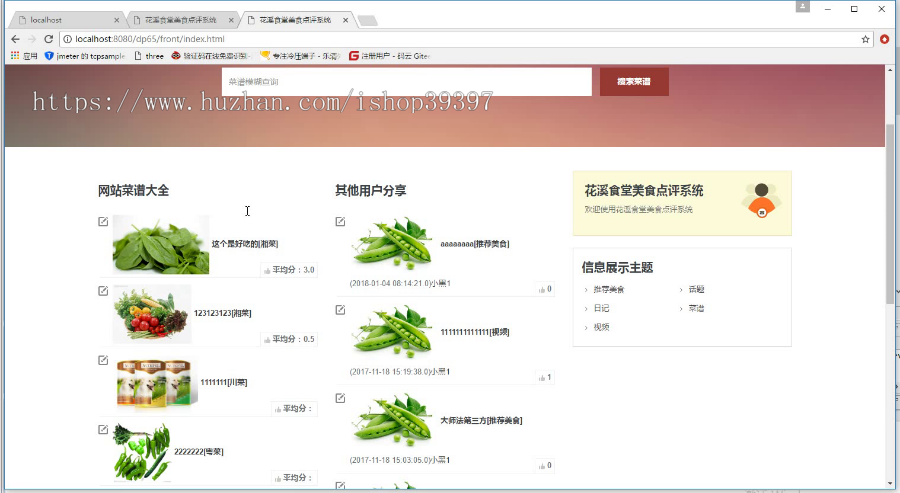Click the recipe search input field
900x493 pixels.
pos(406,81)
